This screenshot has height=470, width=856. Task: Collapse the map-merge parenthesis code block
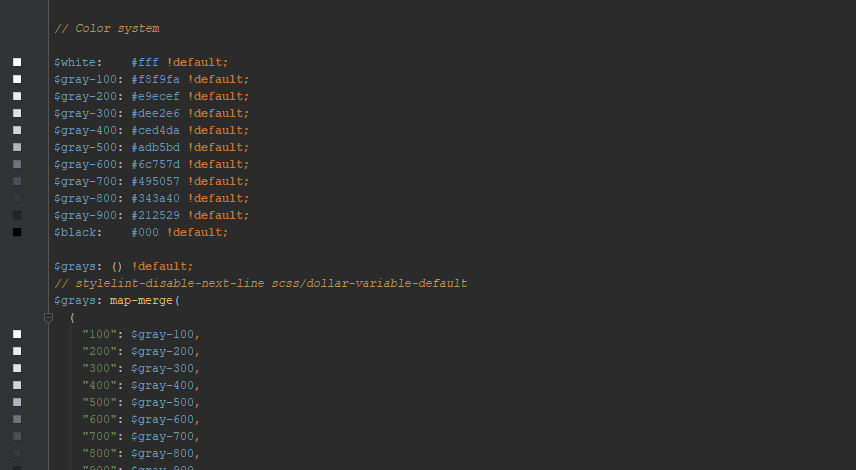tap(48, 317)
